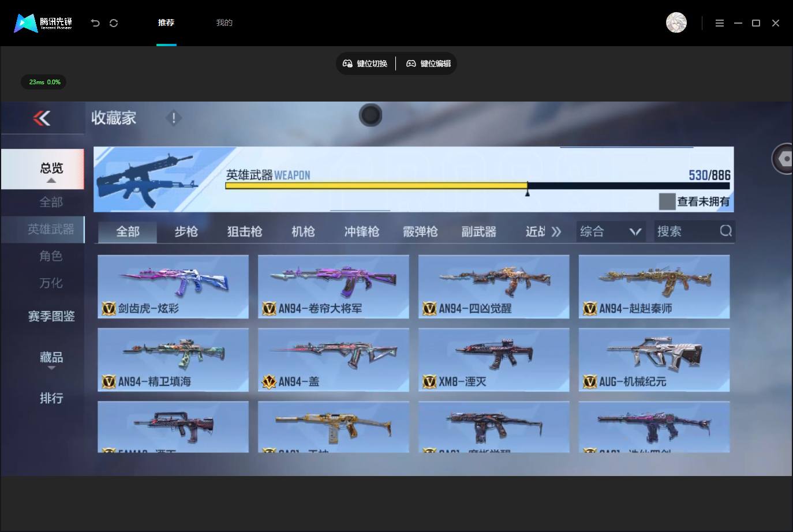
Task: Click the progress marker triangle on bar
Action: [x=527, y=192]
